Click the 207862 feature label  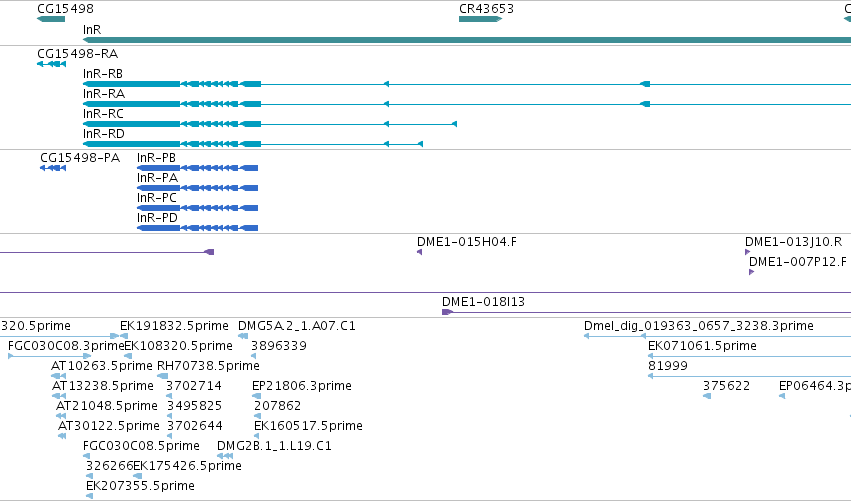tap(277, 406)
